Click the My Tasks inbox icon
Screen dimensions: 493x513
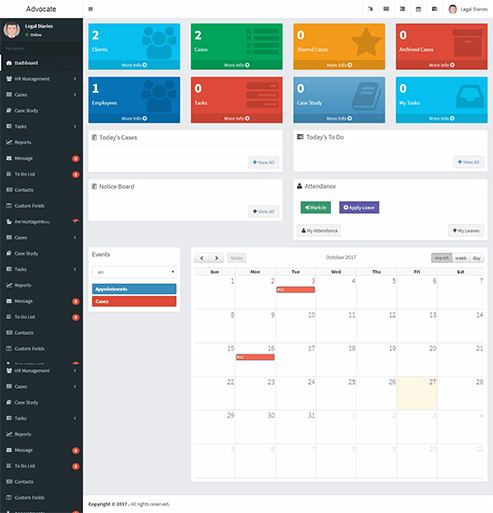tap(470, 96)
